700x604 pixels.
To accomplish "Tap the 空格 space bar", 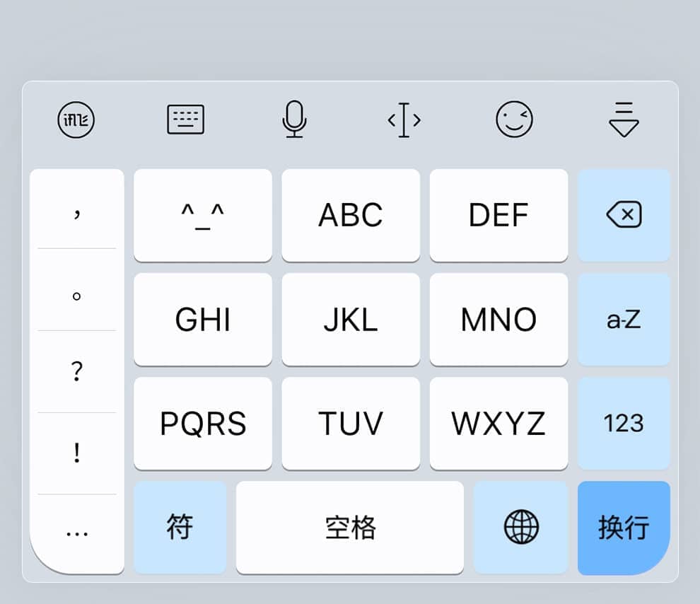I will (350, 527).
